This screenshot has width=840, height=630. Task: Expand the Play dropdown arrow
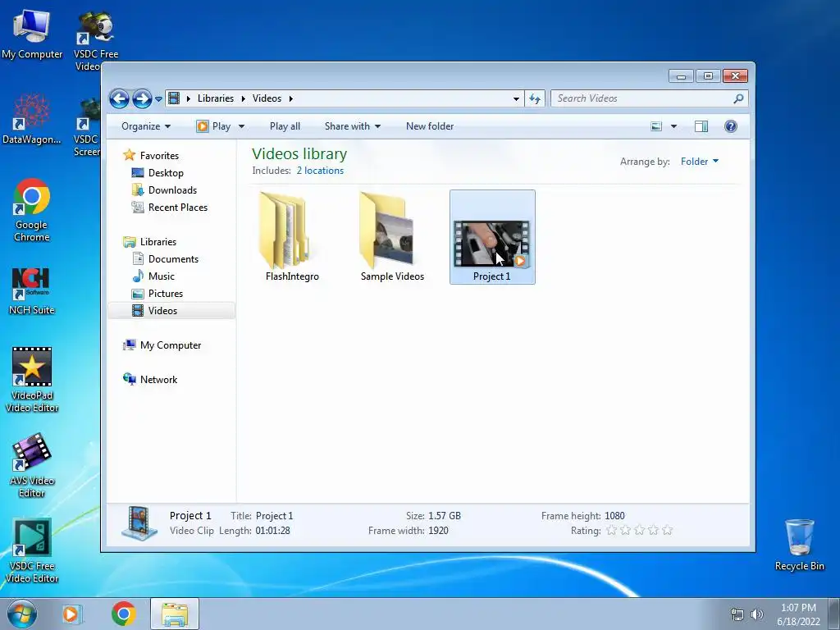[241, 126]
